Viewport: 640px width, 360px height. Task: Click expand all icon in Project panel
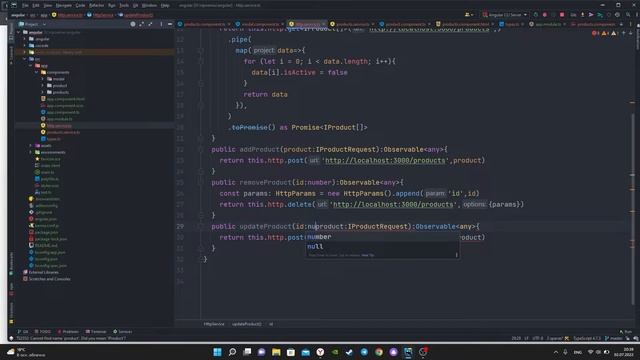(142, 24)
